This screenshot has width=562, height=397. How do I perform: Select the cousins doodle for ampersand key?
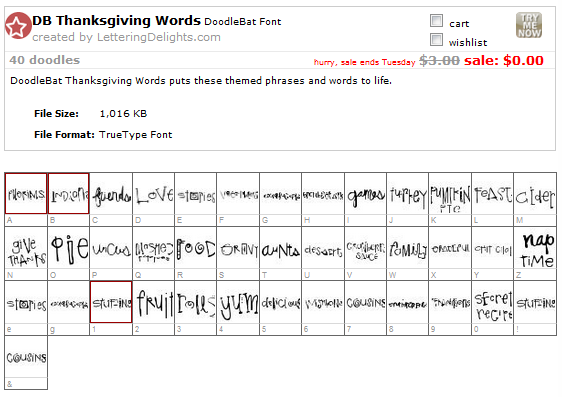(x=26, y=357)
